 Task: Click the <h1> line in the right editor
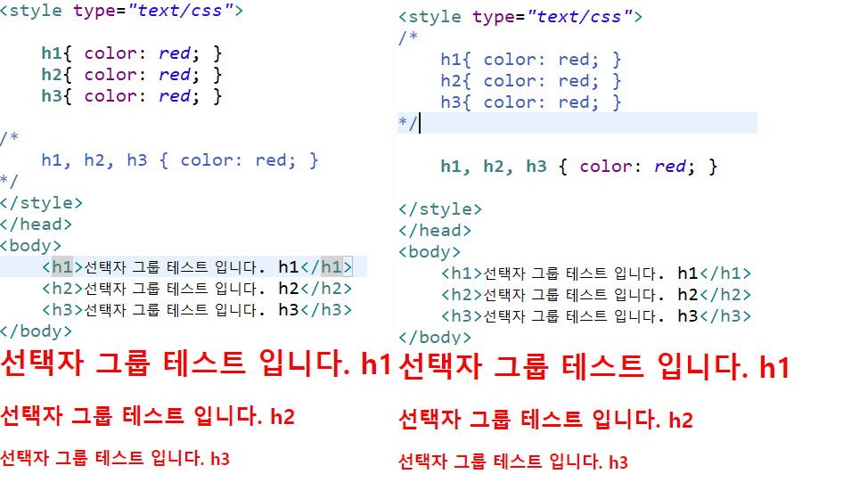coord(595,274)
